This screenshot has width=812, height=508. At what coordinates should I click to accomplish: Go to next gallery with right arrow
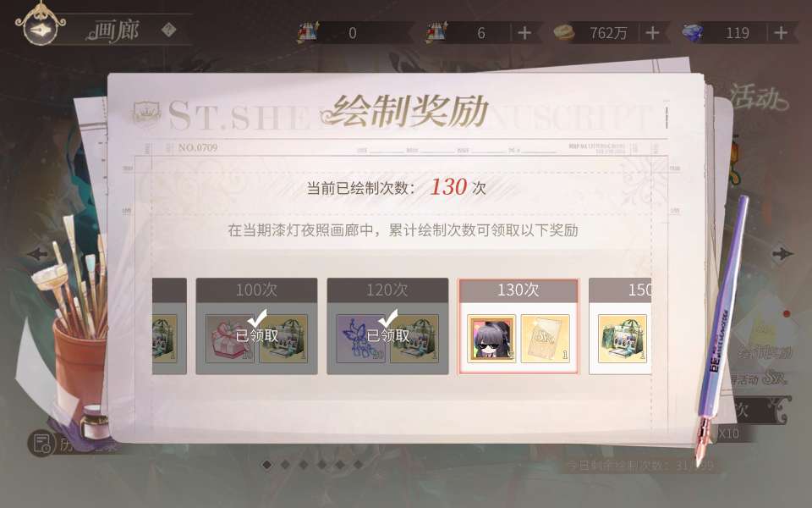782,253
